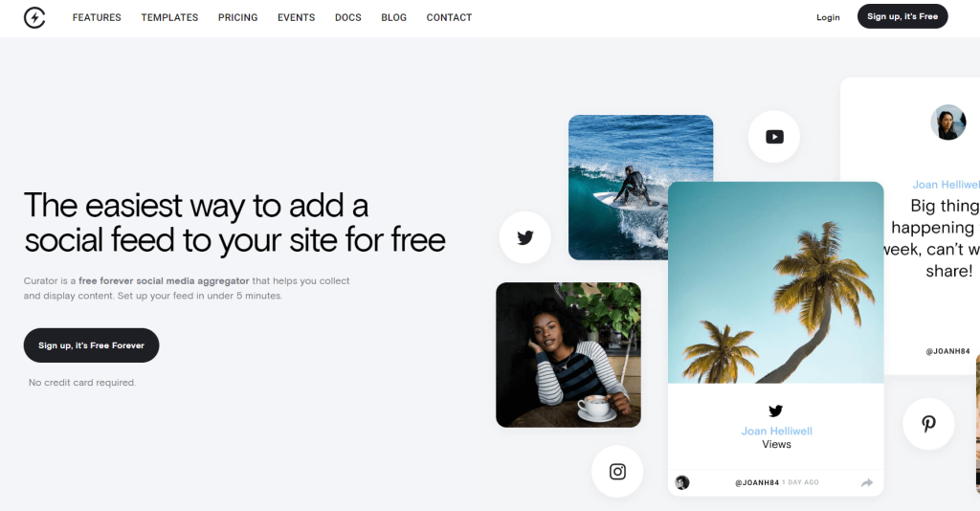Click 'Sign up, it's Free' header button
980x511 pixels.
(x=902, y=16)
